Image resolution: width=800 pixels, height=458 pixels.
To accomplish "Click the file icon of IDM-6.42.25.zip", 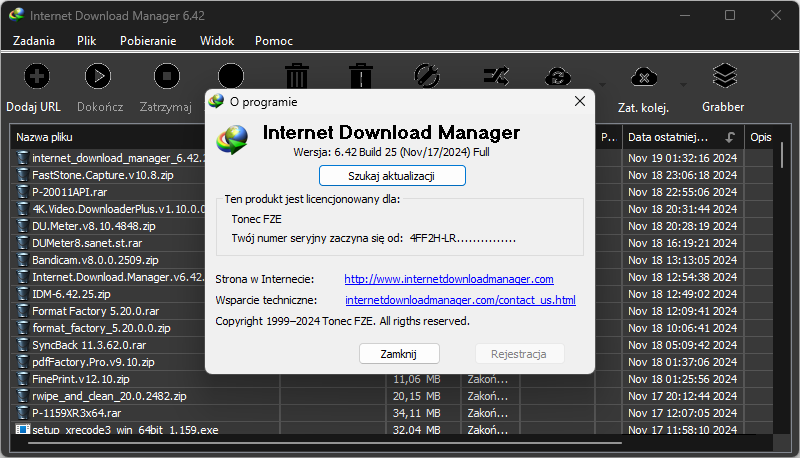I will coord(22,294).
